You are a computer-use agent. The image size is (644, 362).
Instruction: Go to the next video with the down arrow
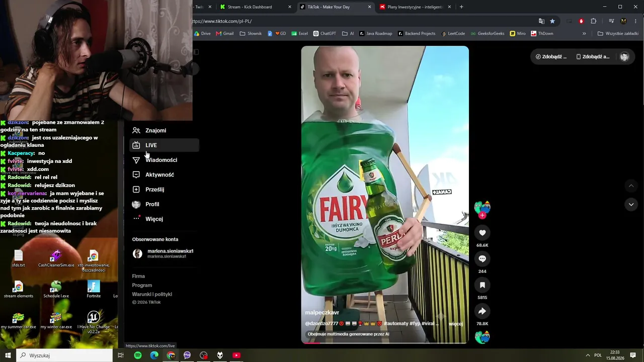click(631, 204)
